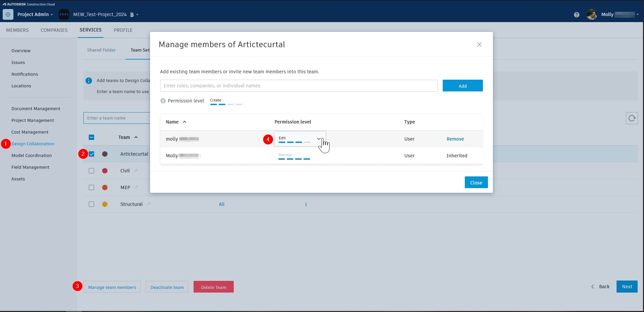Click the red color dot beside Civil
Viewport: 644px width, 312px height.
(105, 170)
